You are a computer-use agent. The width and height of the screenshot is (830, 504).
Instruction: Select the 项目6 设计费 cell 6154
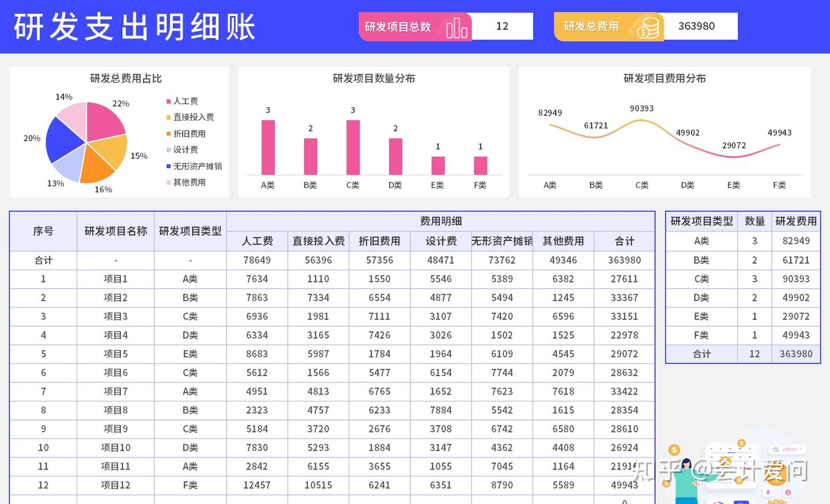[x=441, y=373]
